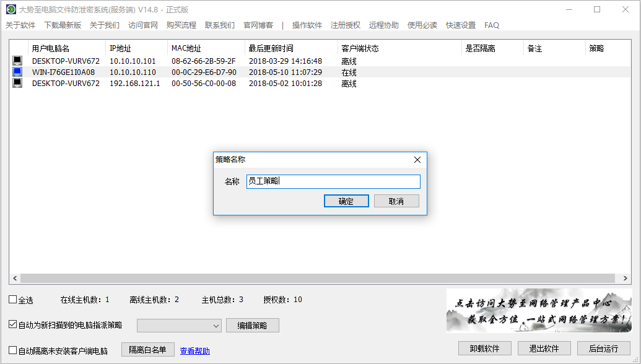Screen dimensions: 641x364
Task: Open the 查看帮助 link
Action: click(194, 351)
